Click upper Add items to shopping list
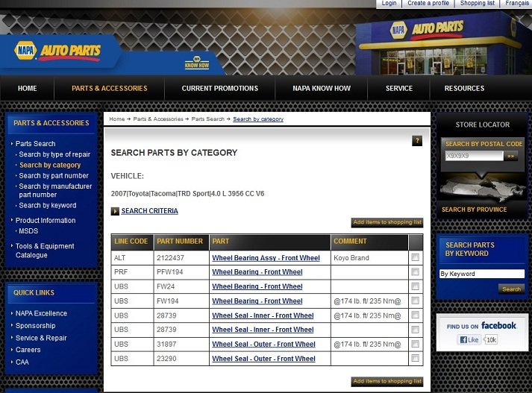The image size is (532, 393). 387,222
